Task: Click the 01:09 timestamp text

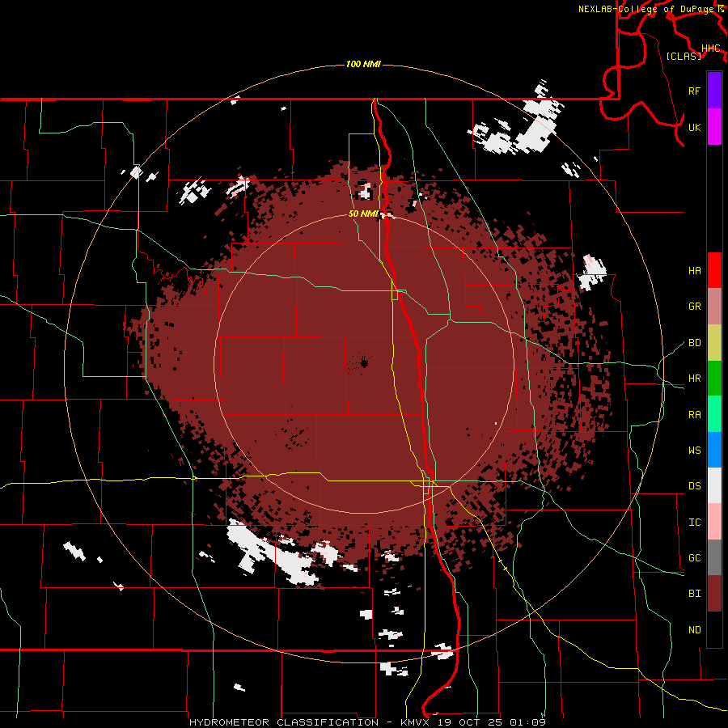Action: click(x=527, y=722)
